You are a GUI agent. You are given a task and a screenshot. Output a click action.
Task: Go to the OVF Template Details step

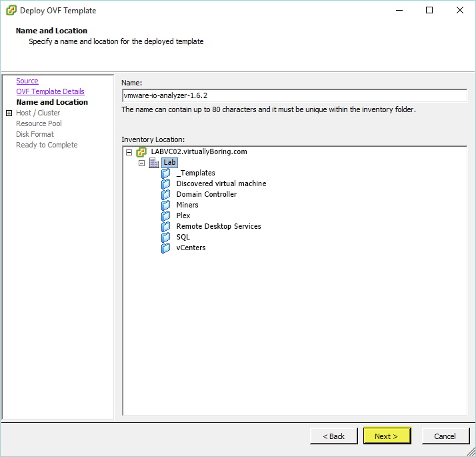51,91
